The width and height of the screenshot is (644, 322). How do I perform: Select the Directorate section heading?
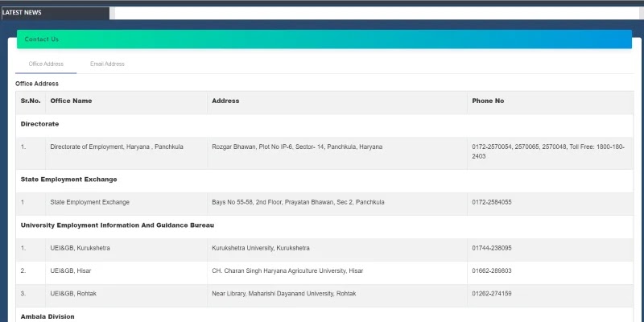[39, 124]
